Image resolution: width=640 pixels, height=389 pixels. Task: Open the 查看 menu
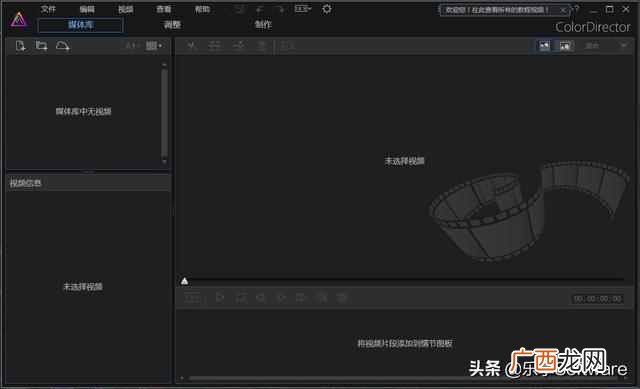(x=164, y=9)
